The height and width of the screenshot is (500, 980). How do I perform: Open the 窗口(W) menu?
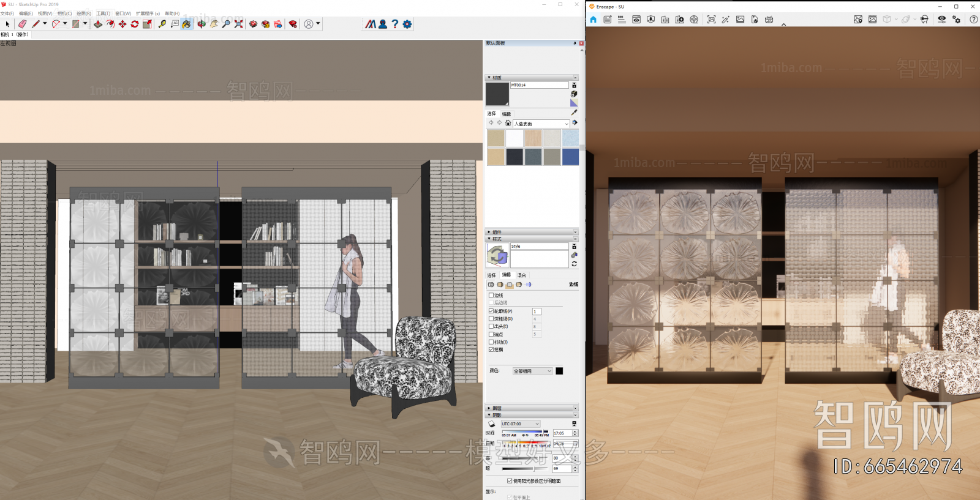point(123,13)
